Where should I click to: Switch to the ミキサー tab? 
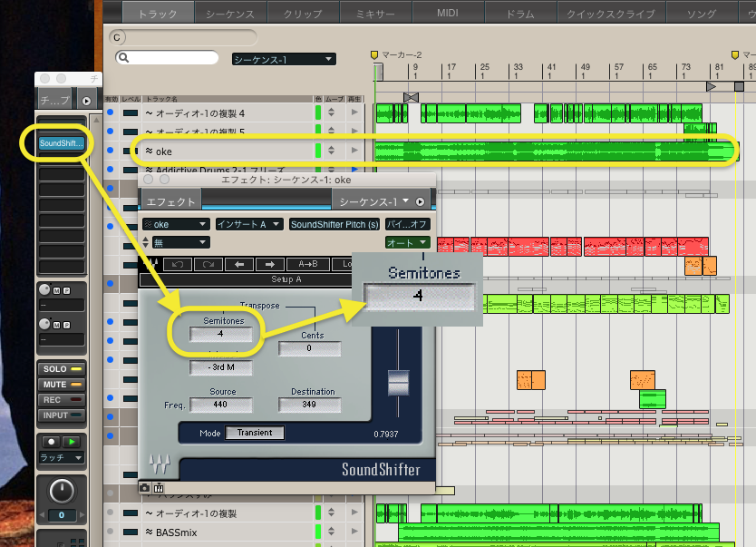click(375, 13)
